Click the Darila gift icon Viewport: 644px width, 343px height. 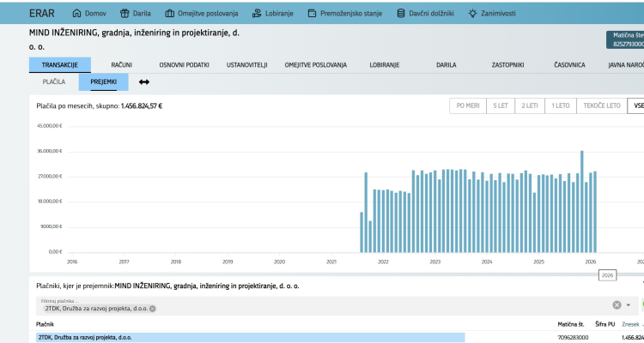125,13
